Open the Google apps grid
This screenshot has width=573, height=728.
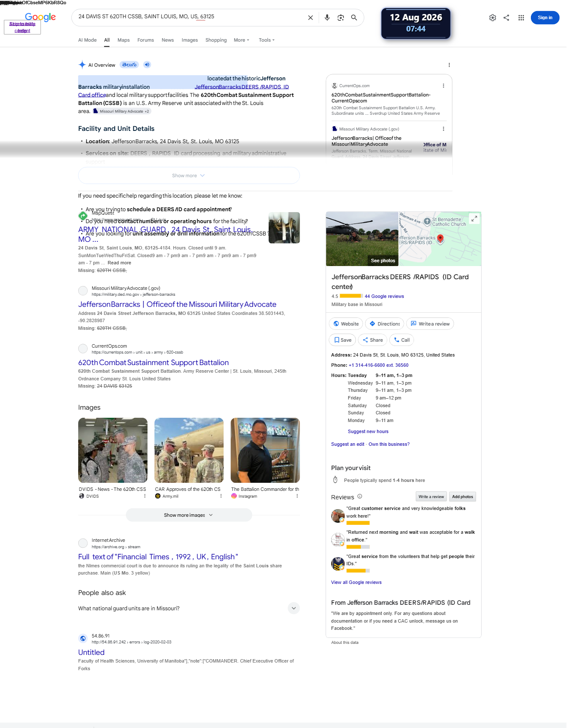coord(521,18)
